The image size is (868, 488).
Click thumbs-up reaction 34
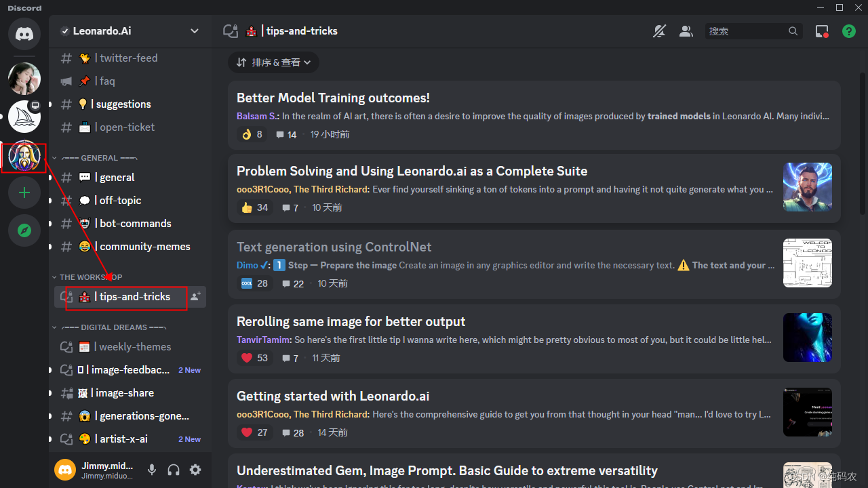pyautogui.click(x=254, y=207)
